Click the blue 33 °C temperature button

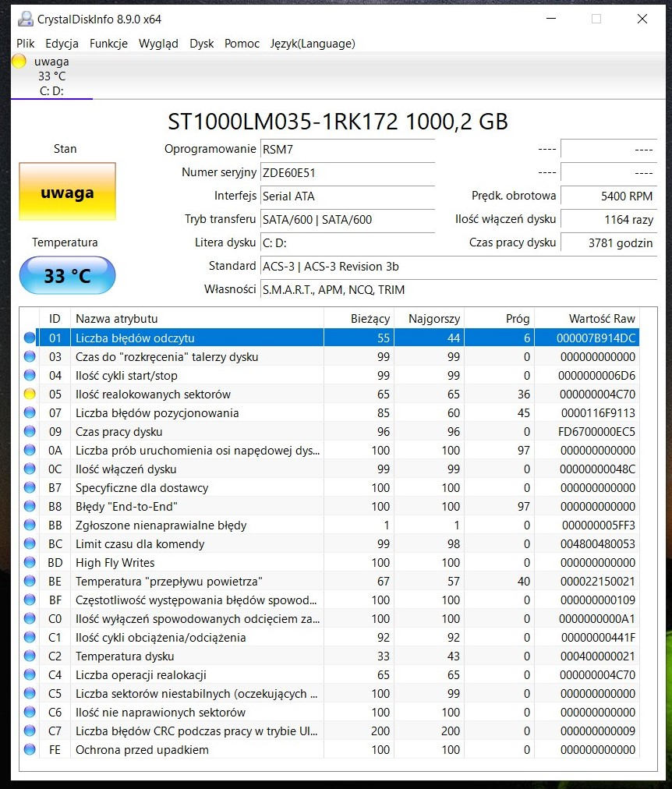(66, 275)
